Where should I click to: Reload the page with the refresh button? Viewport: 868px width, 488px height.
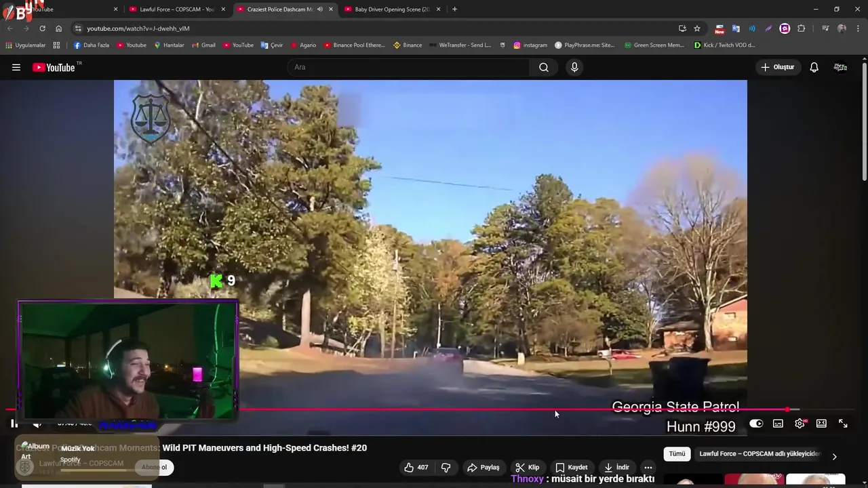(42, 28)
